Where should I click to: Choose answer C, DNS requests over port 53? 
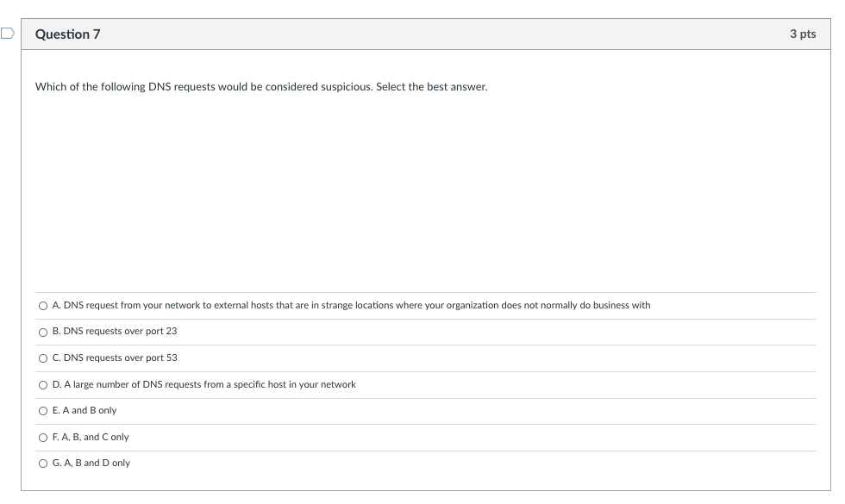(x=43, y=358)
